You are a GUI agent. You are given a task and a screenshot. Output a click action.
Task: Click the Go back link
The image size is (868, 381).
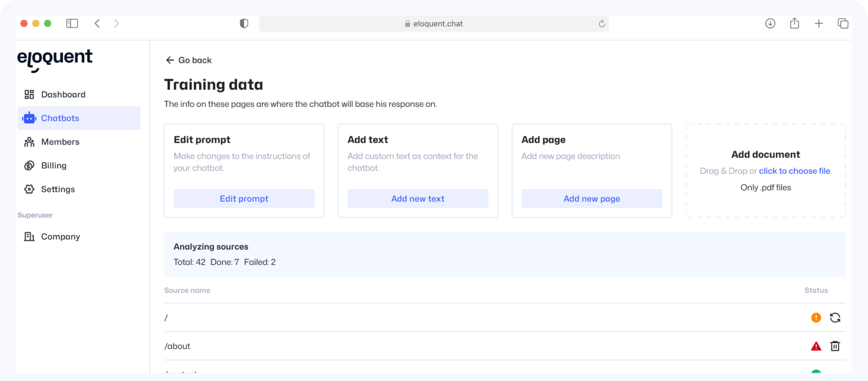pos(189,60)
